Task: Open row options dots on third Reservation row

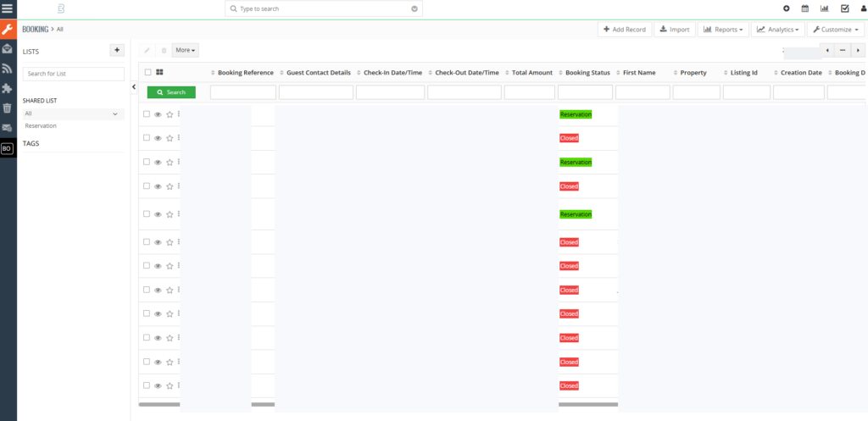Action: (179, 213)
